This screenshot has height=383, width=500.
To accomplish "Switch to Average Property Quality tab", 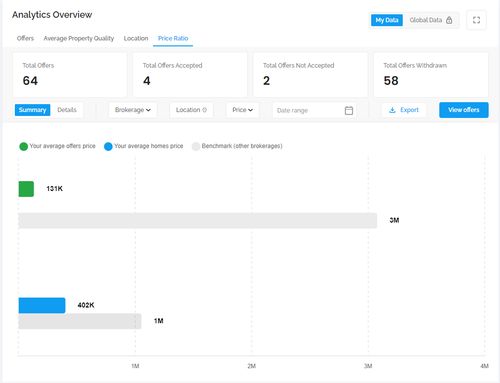I will [x=79, y=38].
